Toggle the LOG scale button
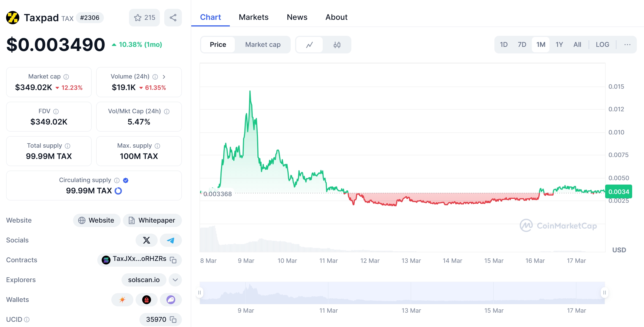Image resolution: width=644 pixels, height=327 pixels. 602,45
